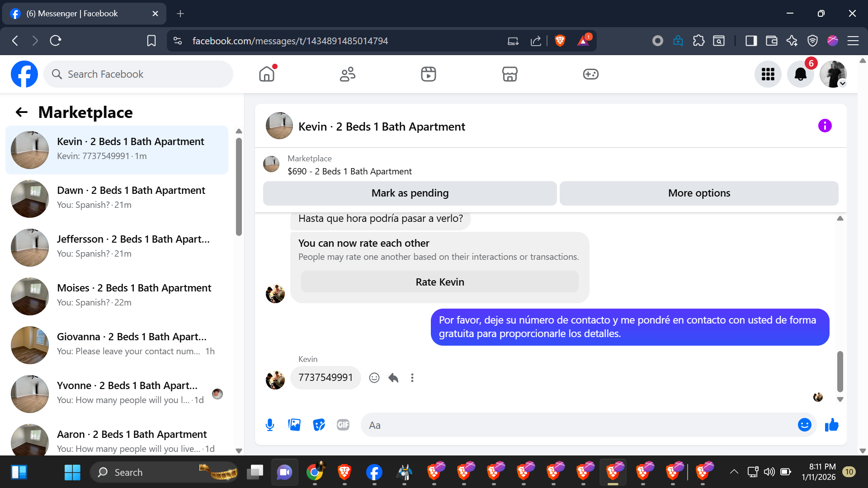Click Mark as pending button
868x488 pixels.
[410, 193]
